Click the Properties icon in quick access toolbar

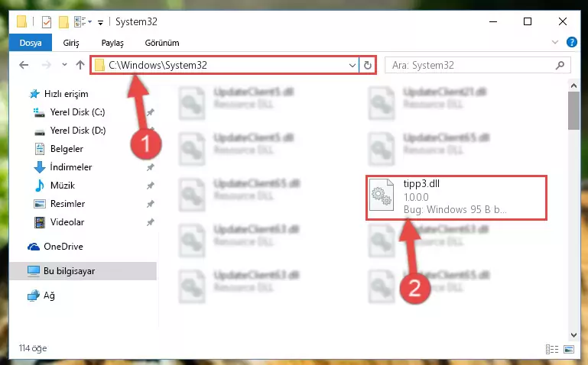tap(47, 22)
